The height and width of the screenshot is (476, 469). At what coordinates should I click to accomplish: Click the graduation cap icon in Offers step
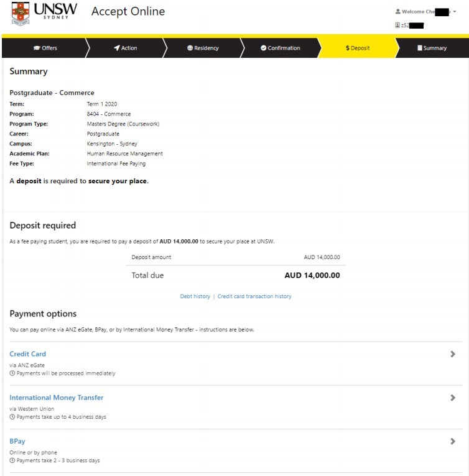37,48
